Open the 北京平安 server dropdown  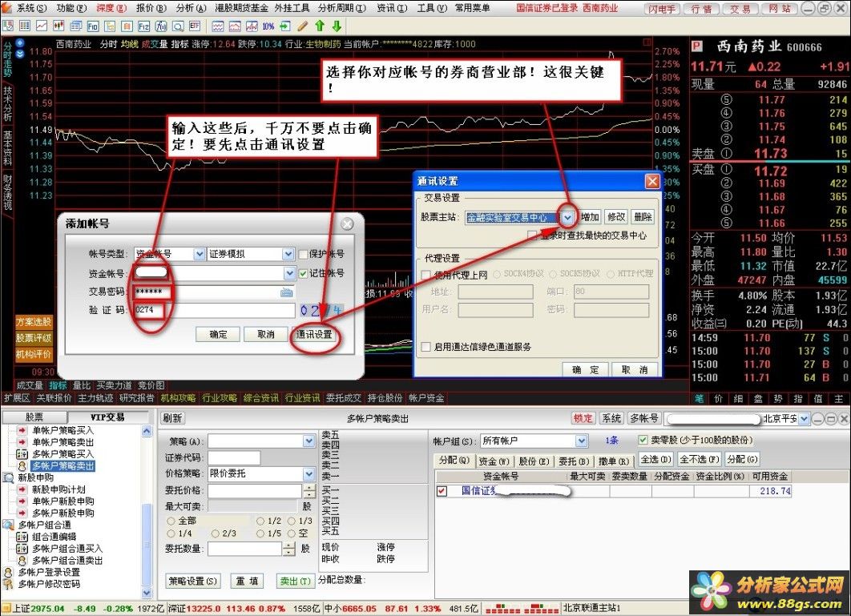pyautogui.click(x=805, y=418)
